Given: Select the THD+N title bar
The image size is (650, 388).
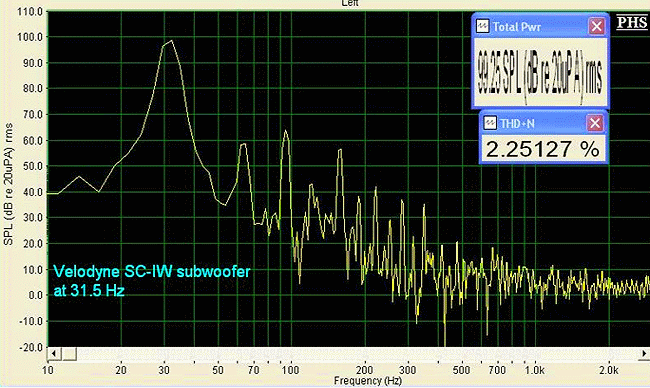Looking at the screenshot, I should tap(543, 123).
